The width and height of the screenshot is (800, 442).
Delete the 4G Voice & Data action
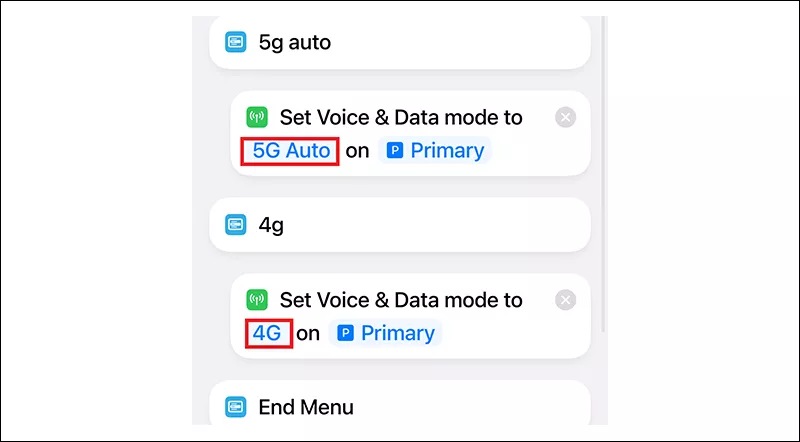565,300
